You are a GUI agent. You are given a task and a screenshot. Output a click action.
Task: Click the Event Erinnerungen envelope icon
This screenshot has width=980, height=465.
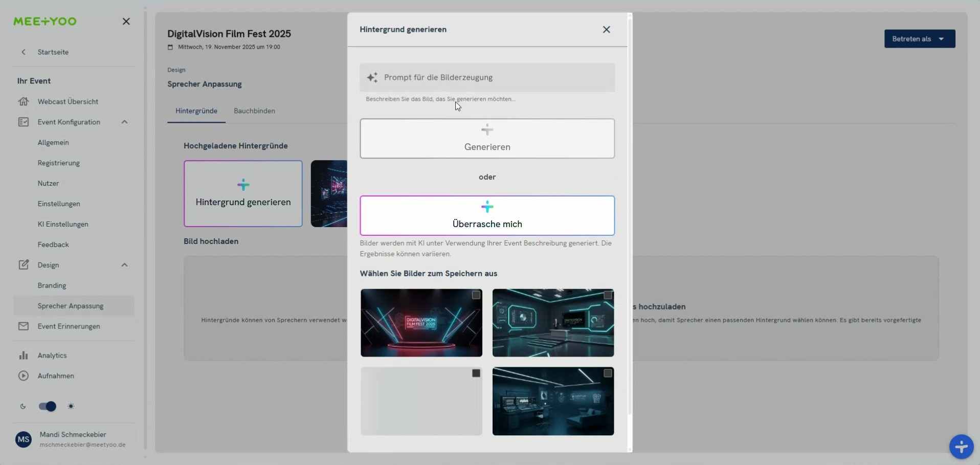coord(24,326)
